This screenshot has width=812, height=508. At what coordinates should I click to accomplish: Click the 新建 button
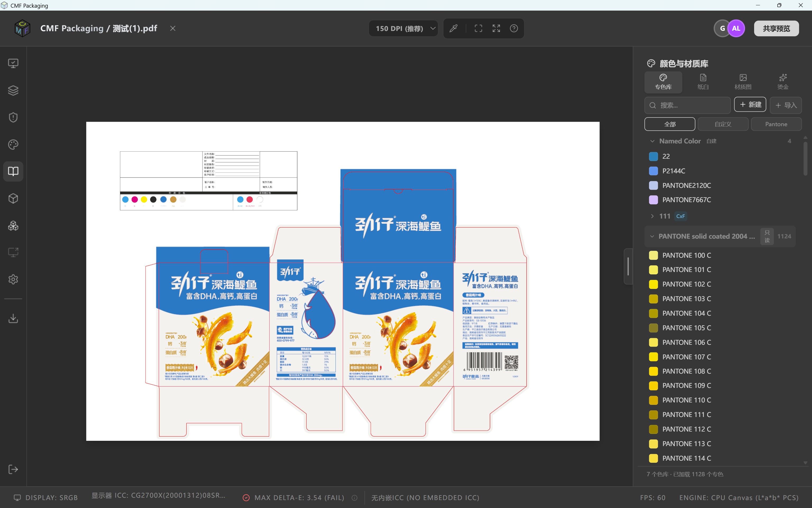pos(750,105)
